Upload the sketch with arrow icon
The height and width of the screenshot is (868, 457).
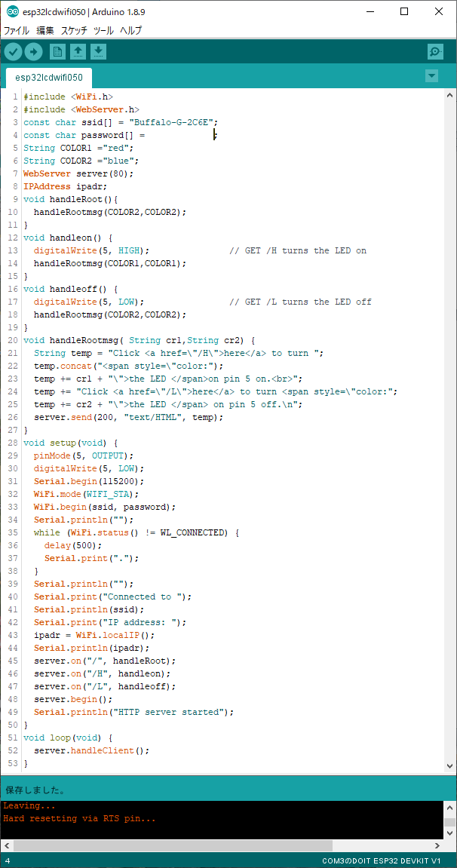pos(33,51)
